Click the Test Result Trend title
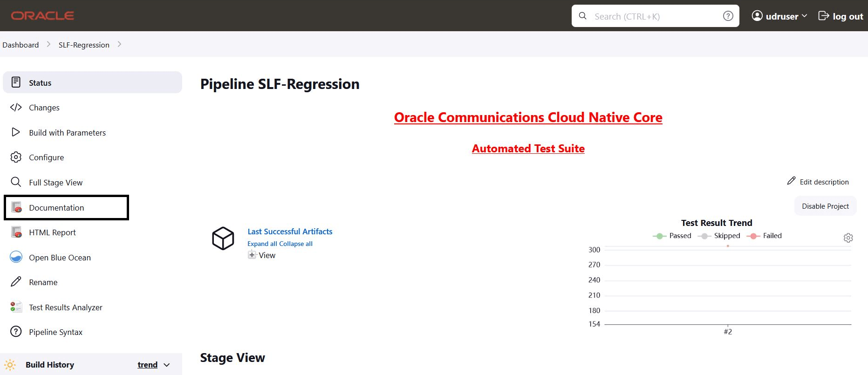 point(717,223)
